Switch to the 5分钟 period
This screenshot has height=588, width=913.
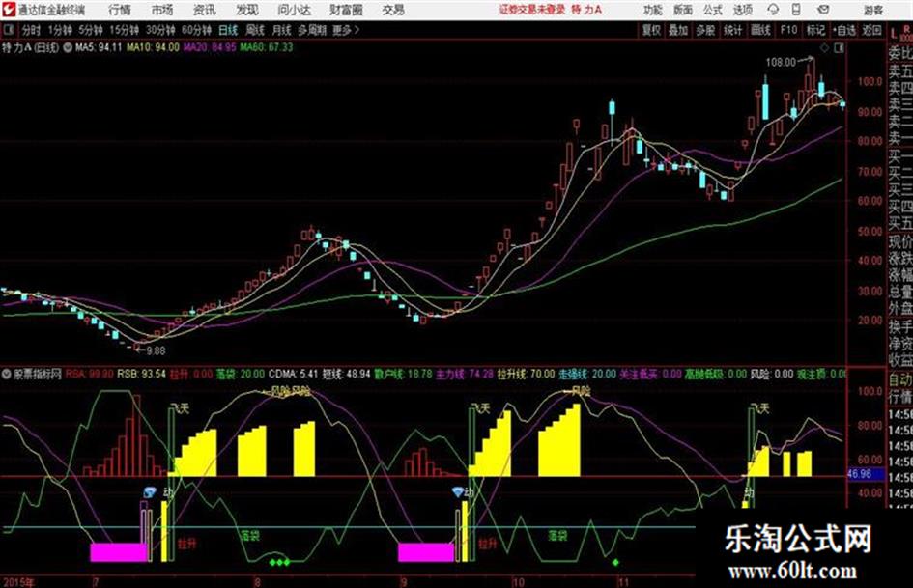click(x=91, y=30)
